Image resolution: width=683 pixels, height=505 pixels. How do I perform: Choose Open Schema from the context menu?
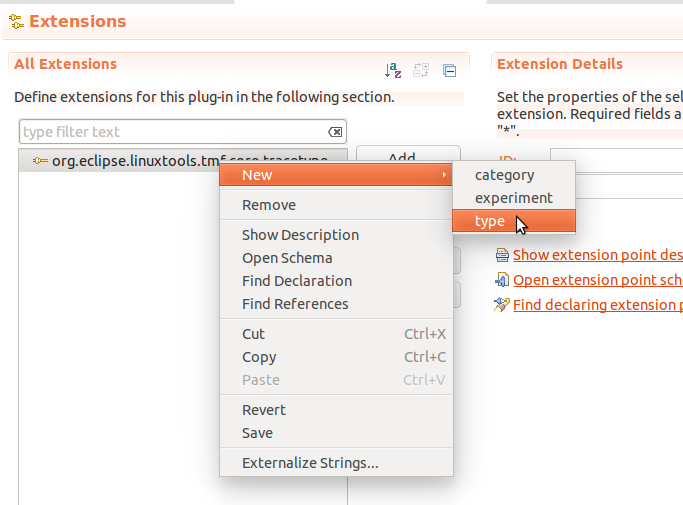point(287,258)
